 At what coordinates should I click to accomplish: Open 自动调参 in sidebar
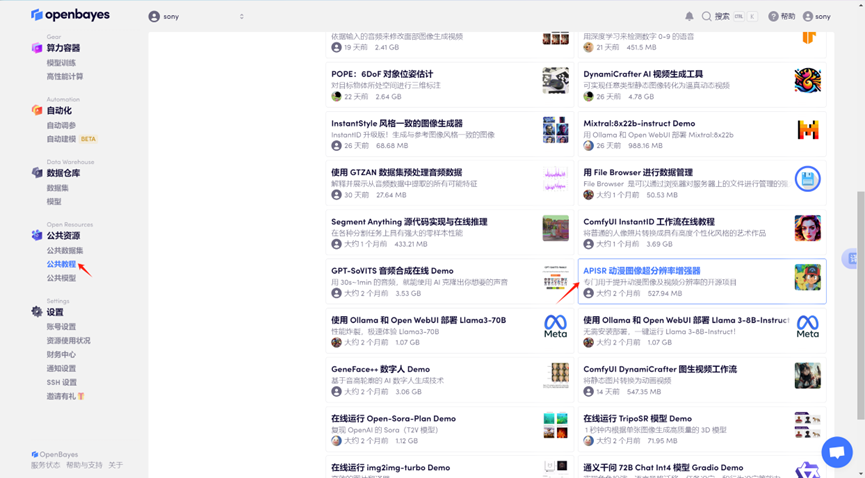coord(61,125)
